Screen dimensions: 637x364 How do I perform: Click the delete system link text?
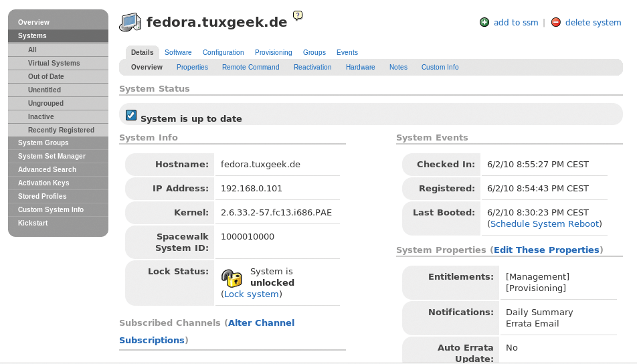pos(593,22)
